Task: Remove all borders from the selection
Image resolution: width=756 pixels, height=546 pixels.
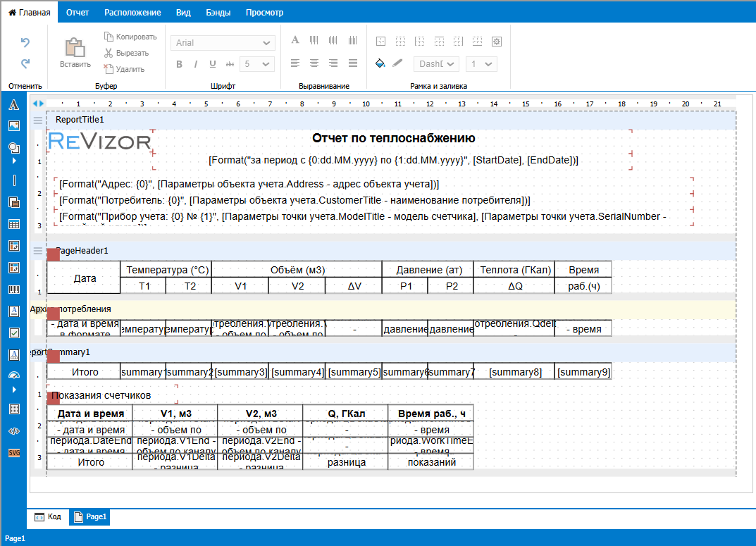Action: pos(400,42)
